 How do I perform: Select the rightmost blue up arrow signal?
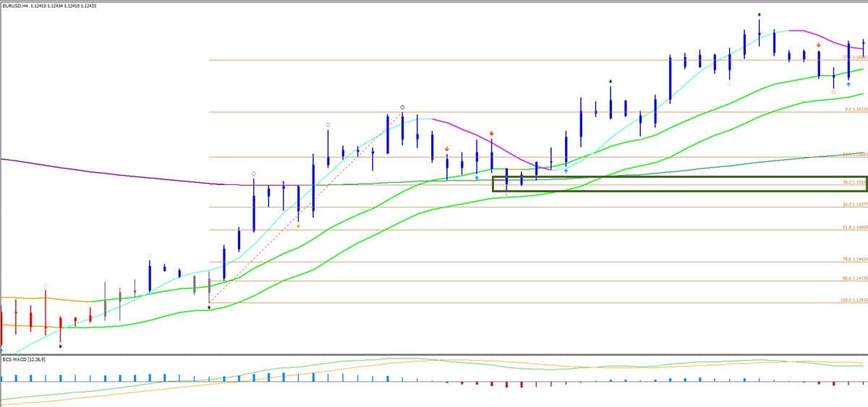848,85
